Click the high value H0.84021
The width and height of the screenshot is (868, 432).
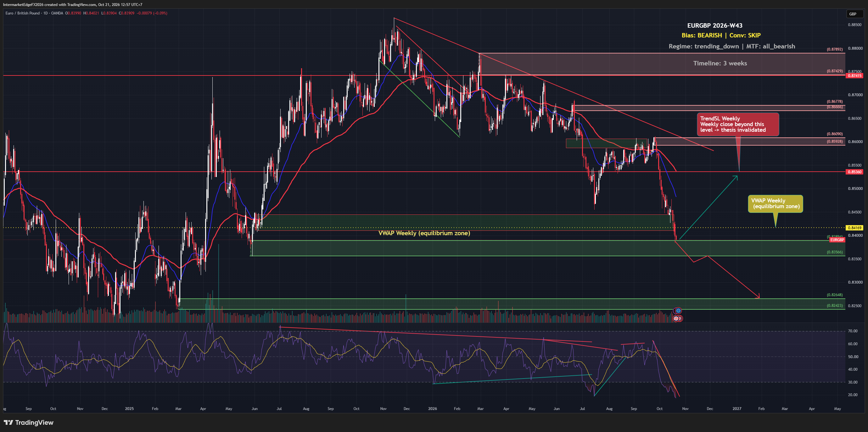pos(91,13)
